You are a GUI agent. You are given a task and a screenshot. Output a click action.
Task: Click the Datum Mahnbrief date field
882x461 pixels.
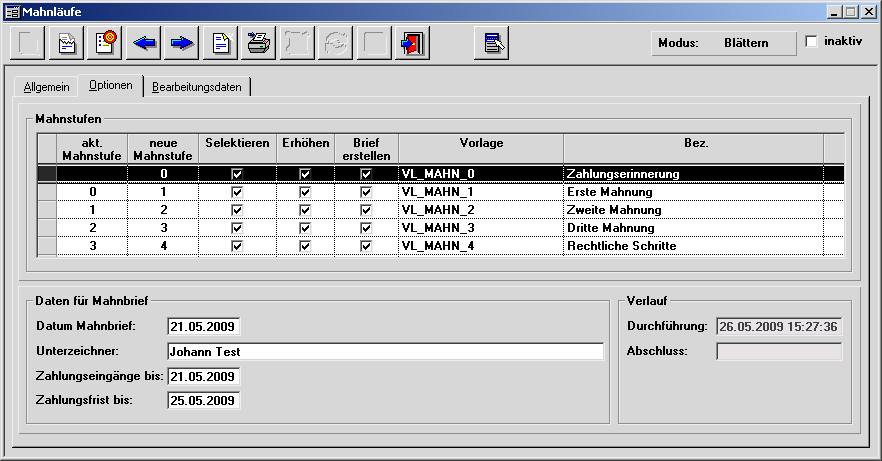(x=204, y=327)
